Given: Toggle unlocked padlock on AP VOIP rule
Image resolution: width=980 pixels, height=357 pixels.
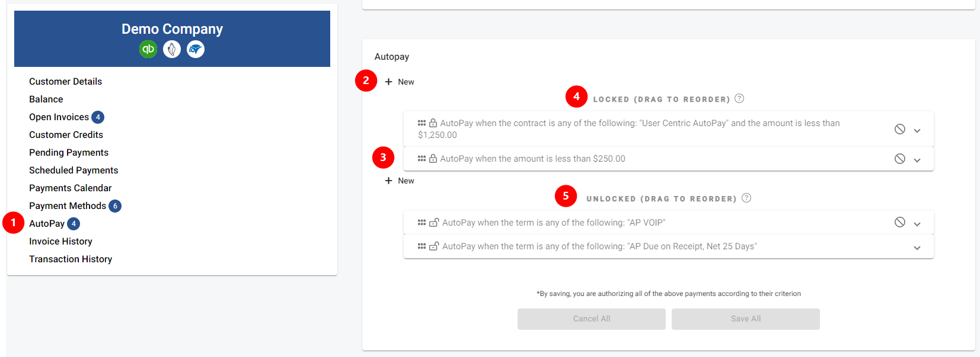Looking at the screenshot, I should pyautogui.click(x=434, y=223).
